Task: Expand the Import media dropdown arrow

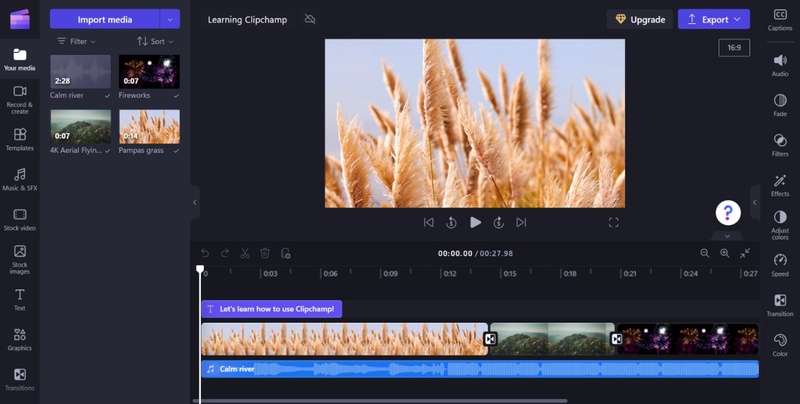Action: [170, 19]
